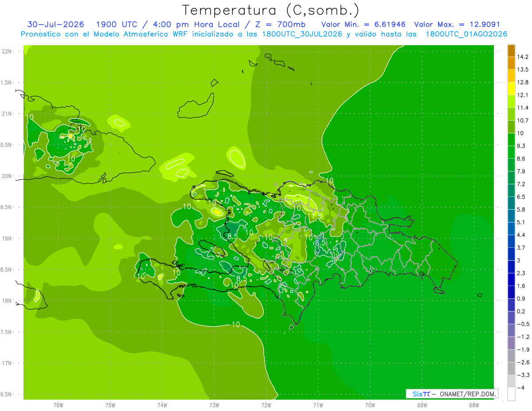Click the "10.7" colorbar value
Image resolution: width=532 pixels, height=411 pixels.
coord(523,121)
